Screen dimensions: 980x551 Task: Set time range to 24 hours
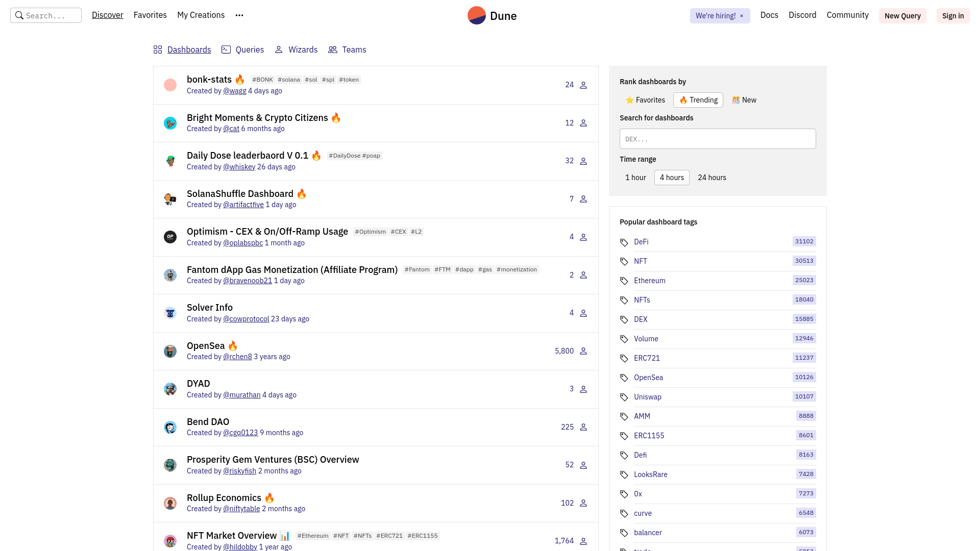712,178
